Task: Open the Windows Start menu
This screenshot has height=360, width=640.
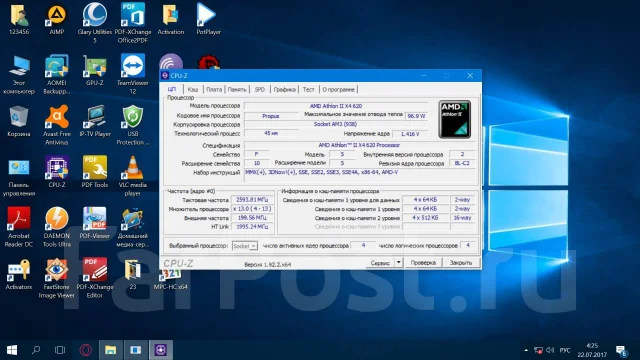Action: (x=12, y=350)
